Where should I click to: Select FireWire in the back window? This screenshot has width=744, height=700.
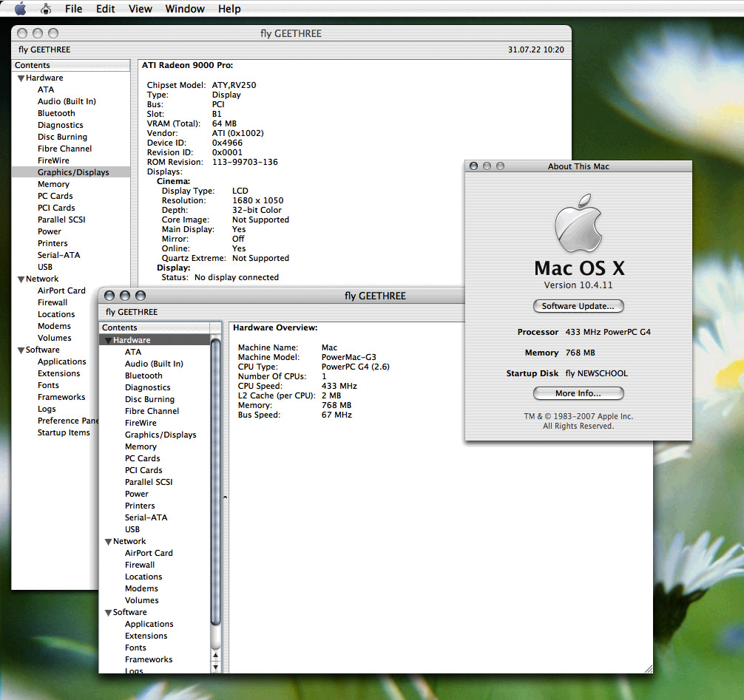pos(53,161)
